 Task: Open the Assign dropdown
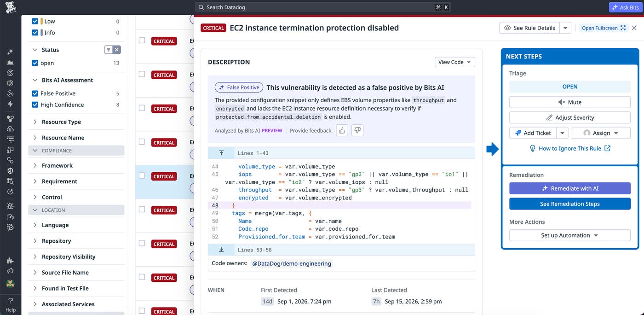pyautogui.click(x=601, y=133)
